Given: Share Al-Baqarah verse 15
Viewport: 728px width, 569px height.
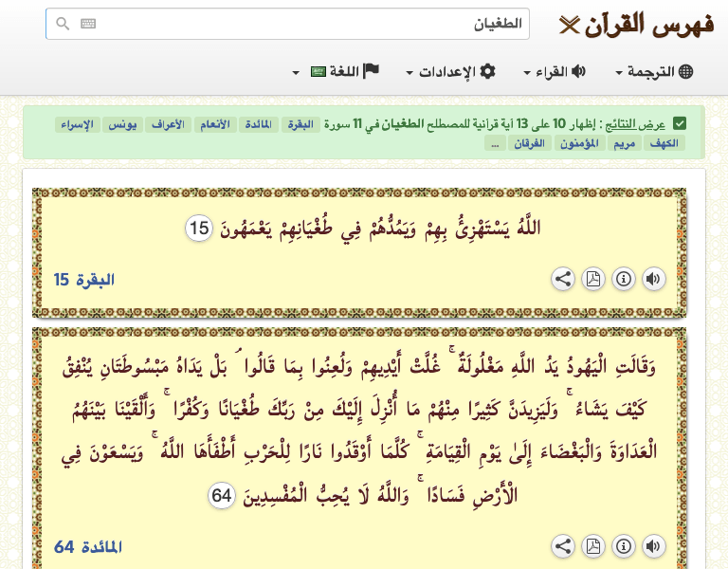Looking at the screenshot, I should (x=563, y=279).
